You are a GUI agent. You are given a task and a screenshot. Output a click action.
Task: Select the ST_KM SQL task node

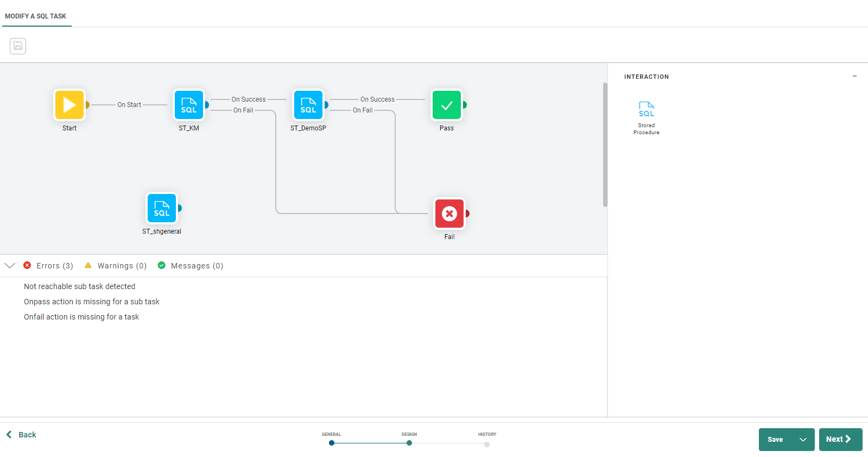(189, 105)
